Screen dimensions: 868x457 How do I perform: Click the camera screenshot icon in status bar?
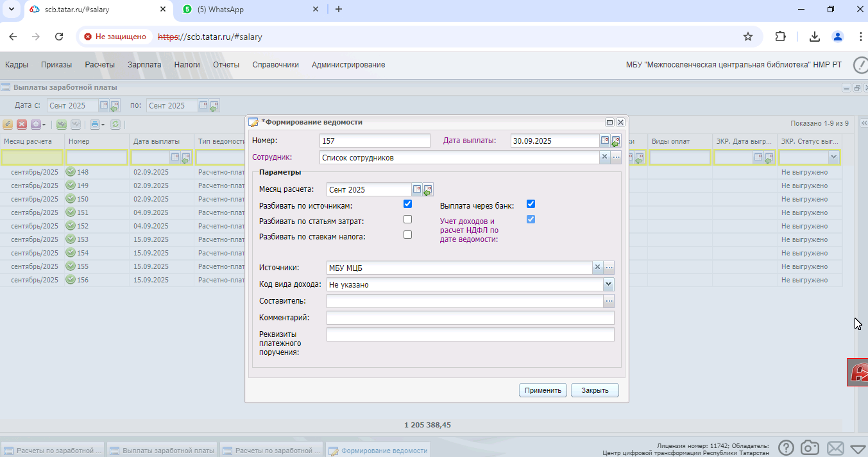tap(810, 448)
